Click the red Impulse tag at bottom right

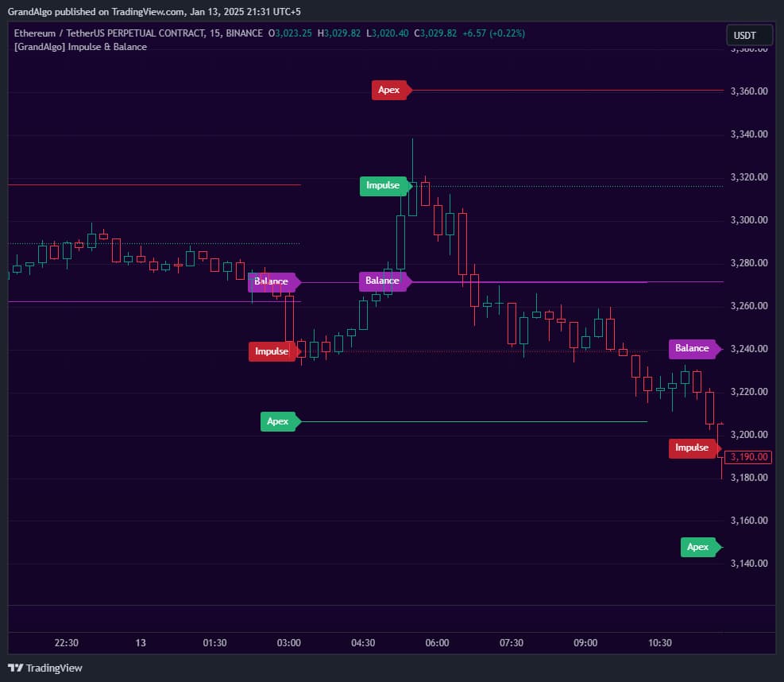[x=690, y=448]
